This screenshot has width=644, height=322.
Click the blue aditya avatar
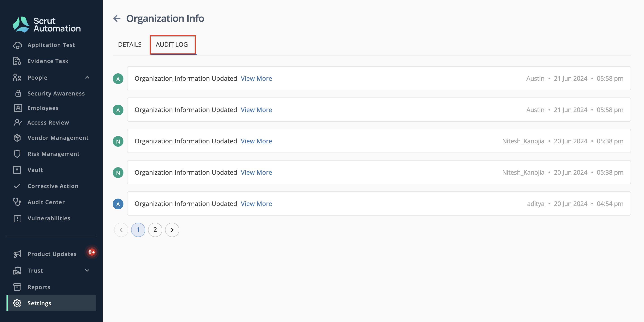pyautogui.click(x=118, y=204)
